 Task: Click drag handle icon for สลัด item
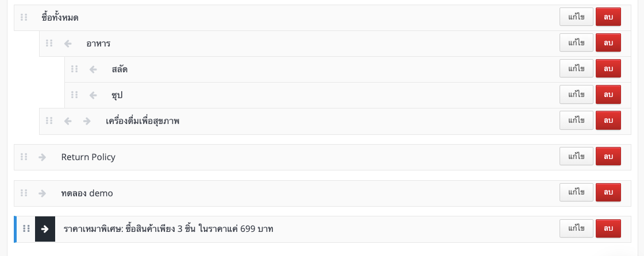[x=74, y=69]
